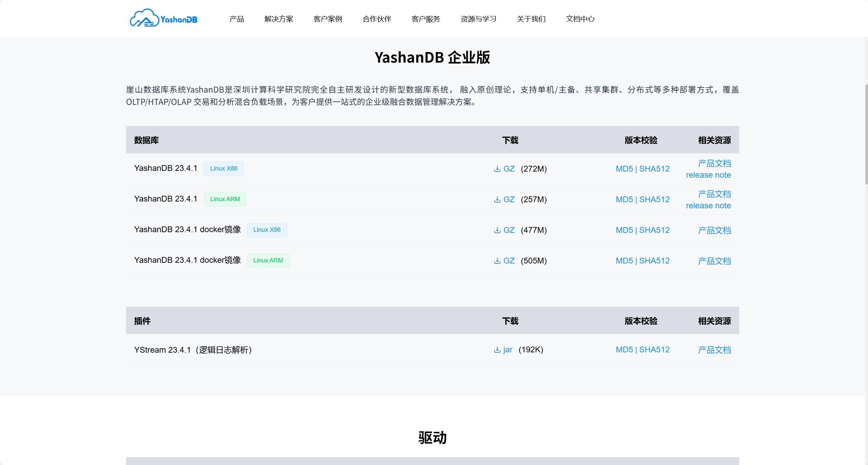Click 相关资源 header in 插件 table
868x465 pixels.
(714, 321)
